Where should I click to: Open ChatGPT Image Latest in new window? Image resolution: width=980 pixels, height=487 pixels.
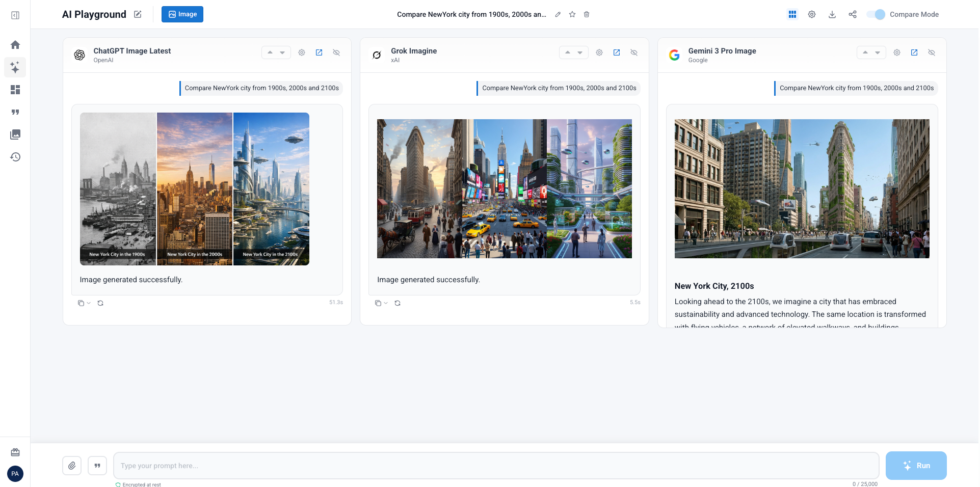[319, 52]
